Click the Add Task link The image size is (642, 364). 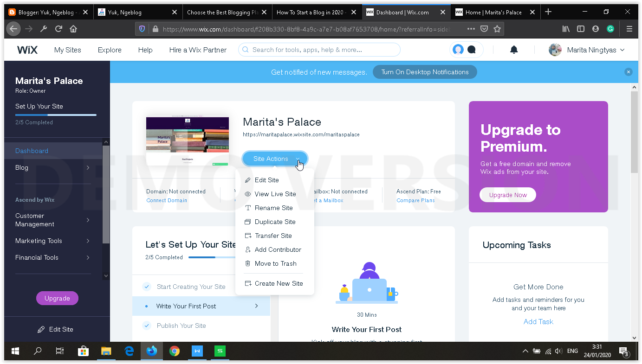[x=538, y=321]
